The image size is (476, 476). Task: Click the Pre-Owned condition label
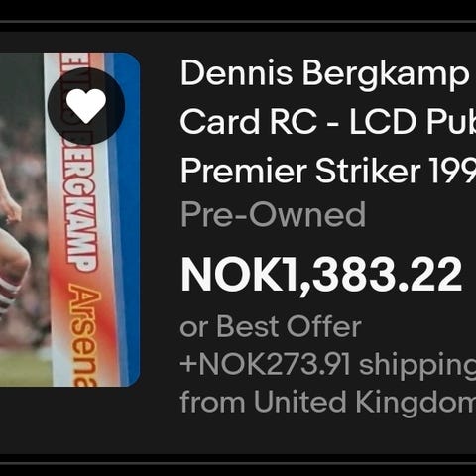point(273,215)
